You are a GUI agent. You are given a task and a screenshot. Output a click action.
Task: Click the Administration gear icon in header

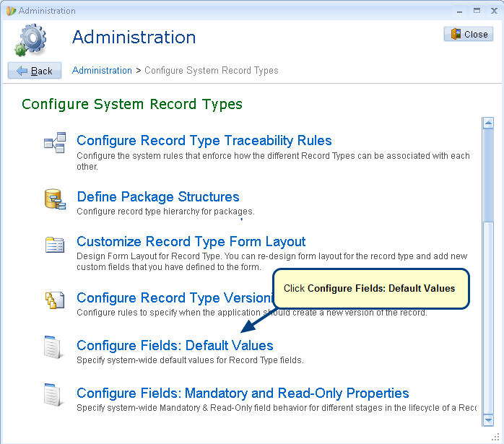[x=30, y=40]
